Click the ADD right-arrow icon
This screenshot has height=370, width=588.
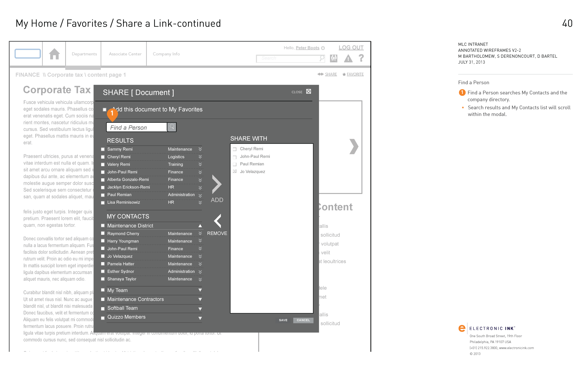tap(217, 184)
